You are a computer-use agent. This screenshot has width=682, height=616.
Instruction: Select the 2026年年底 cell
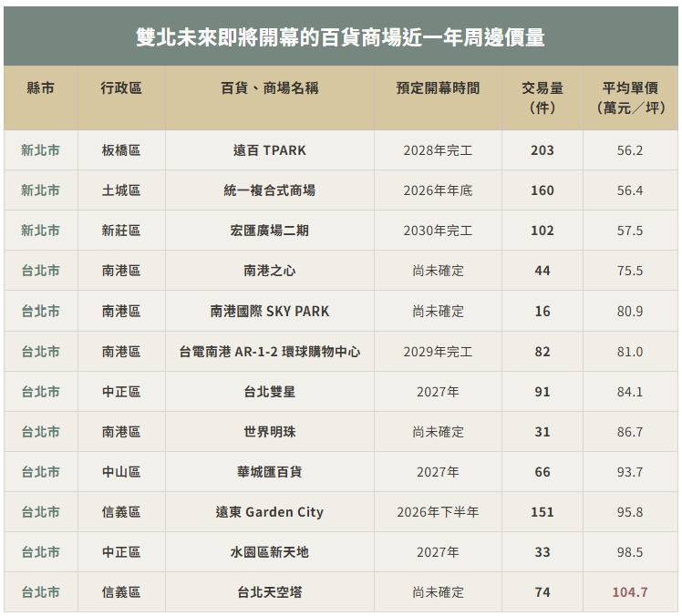438,190
